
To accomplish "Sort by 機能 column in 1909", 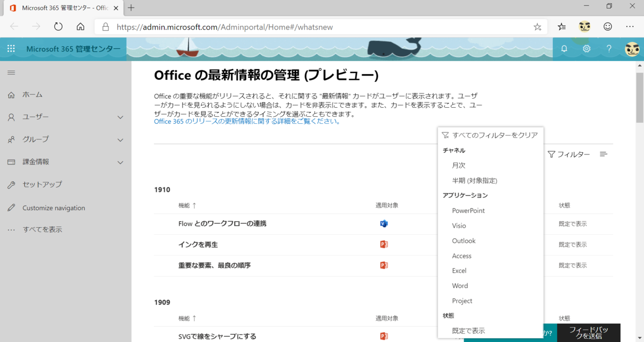I will (x=187, y=318).
